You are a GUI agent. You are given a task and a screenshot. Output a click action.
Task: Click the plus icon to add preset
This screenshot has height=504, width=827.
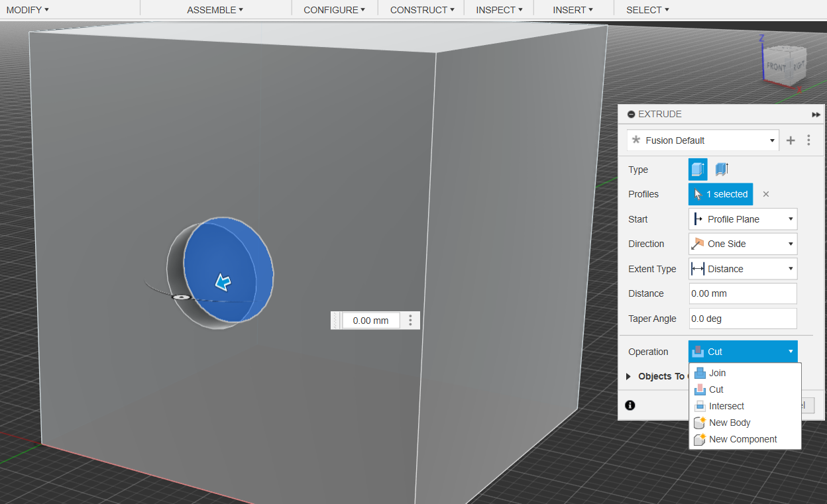(x=791, y=140)
